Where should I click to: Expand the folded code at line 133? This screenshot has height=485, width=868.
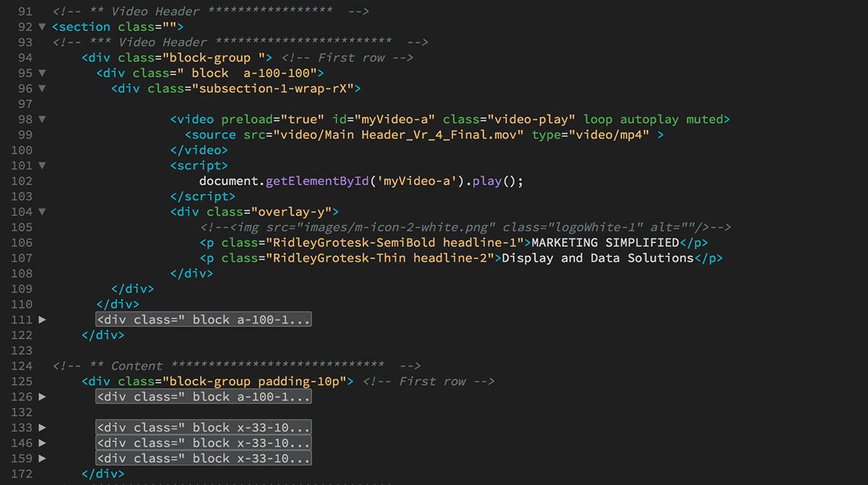pos(42,427)
